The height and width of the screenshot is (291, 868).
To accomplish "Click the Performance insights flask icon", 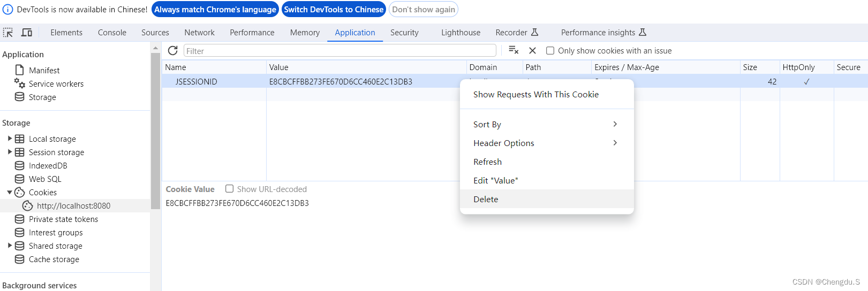I will [643, 32].
